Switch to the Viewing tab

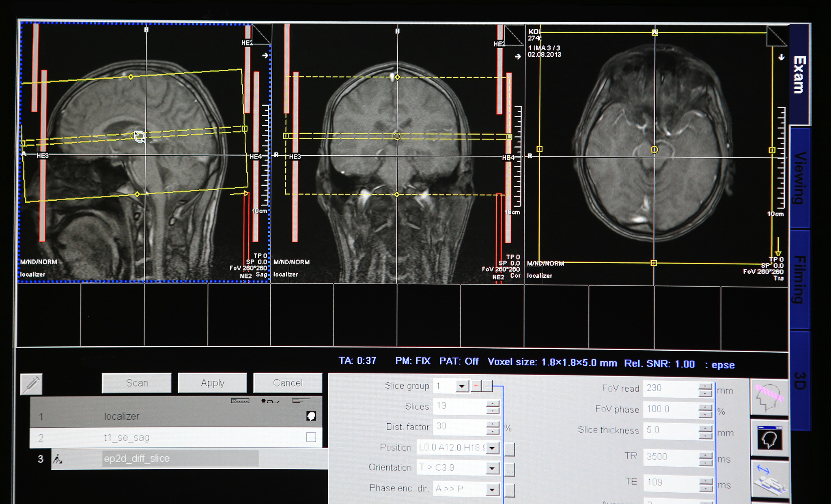tap(799, 178)
